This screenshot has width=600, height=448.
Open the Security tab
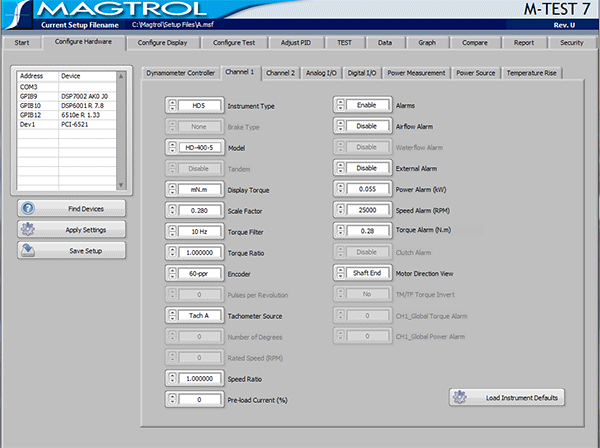click(572, 43)
